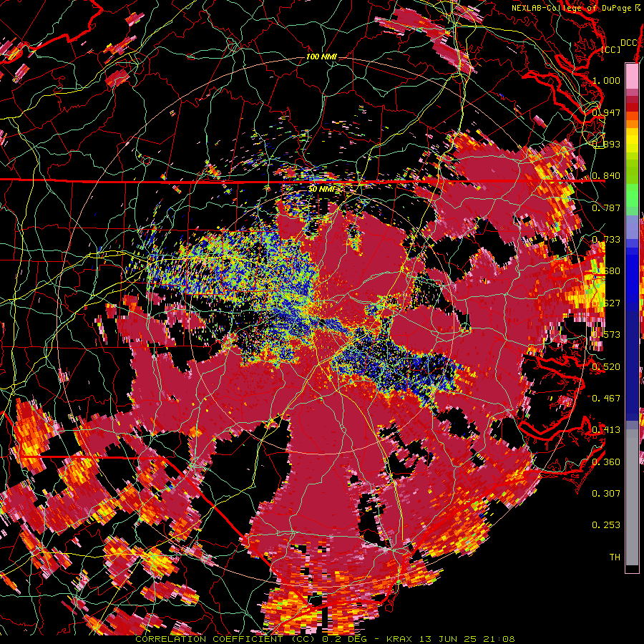Click the 21:08 timestamp
Viewport: 644px width, 644px height.
499,639
